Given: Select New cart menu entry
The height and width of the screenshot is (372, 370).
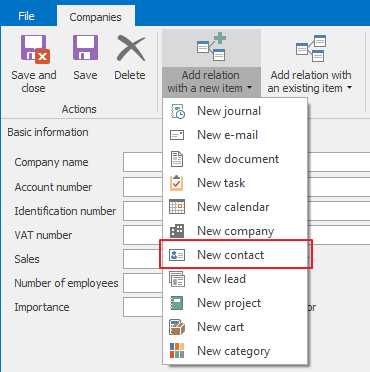Looking at the screenshot, I should point(235,327).
